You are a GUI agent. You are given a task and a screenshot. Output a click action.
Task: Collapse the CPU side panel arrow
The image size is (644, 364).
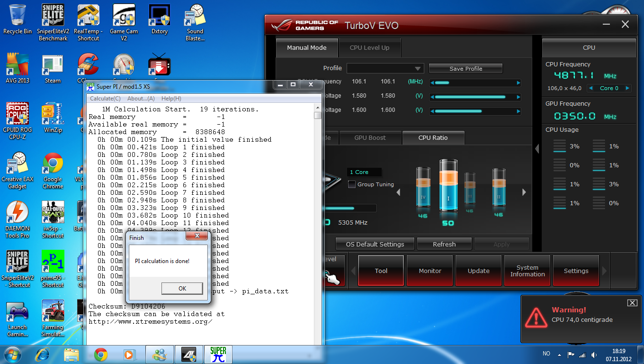click(x=537, y=149)
